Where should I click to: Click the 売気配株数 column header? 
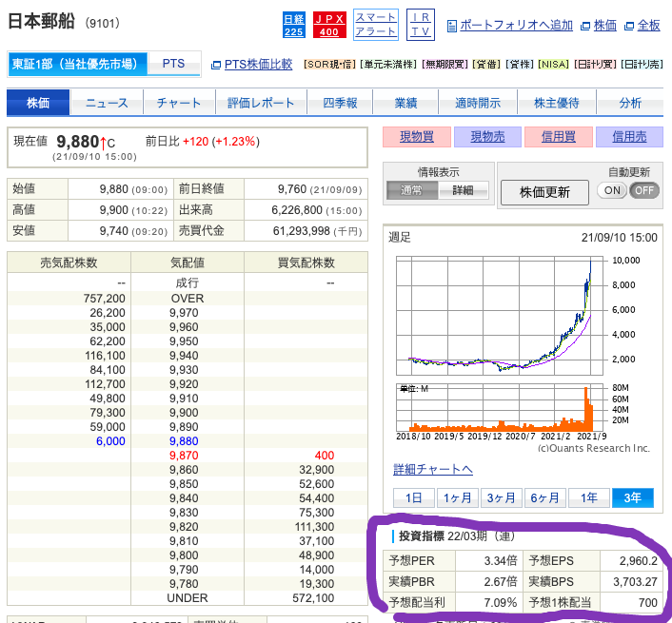[69, 263]
